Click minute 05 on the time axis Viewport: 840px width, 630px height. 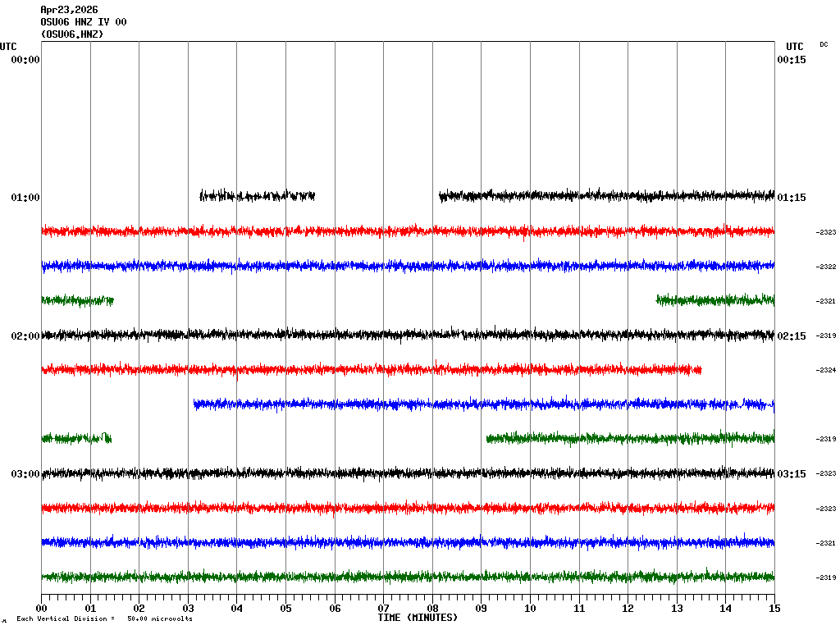[285, 609]
